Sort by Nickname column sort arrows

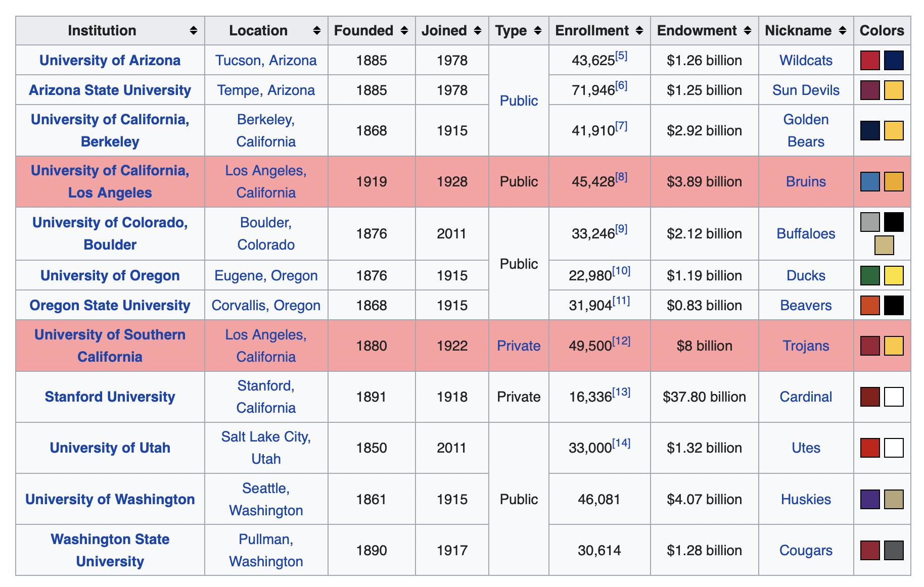click(842, 31)
